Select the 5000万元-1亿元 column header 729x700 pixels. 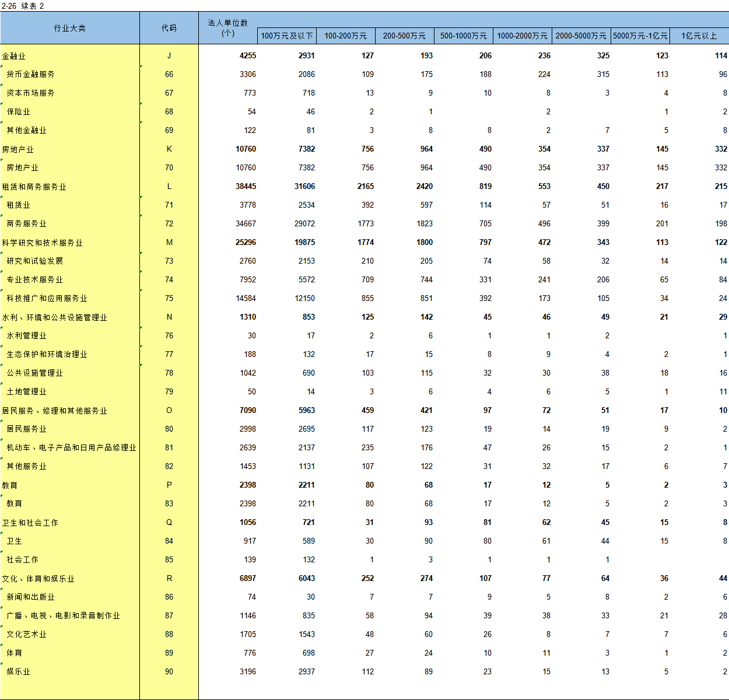point(640,36)
